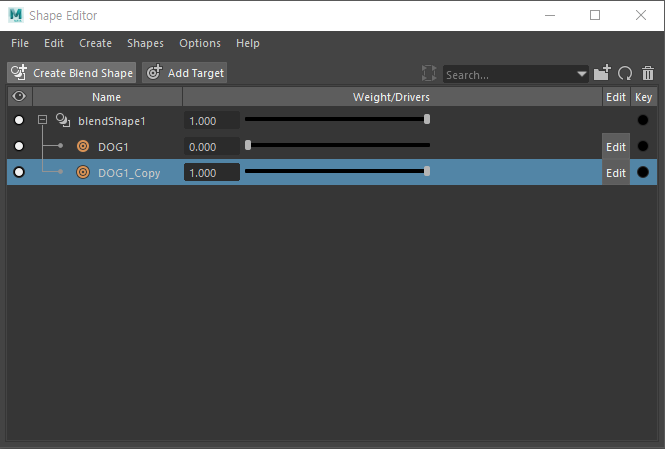Open the search filter dropdown arrow
665x449 pixels.
click(x=581, y=74)
